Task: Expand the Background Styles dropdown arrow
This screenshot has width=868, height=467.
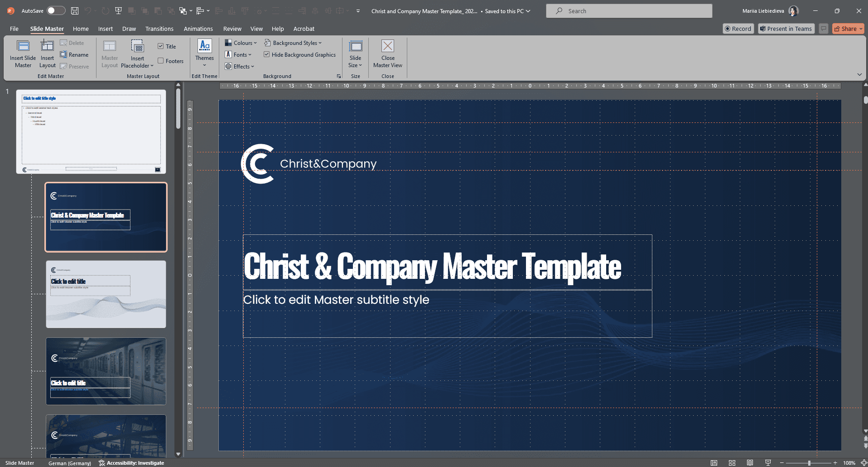Action: (x=320, y=43)
